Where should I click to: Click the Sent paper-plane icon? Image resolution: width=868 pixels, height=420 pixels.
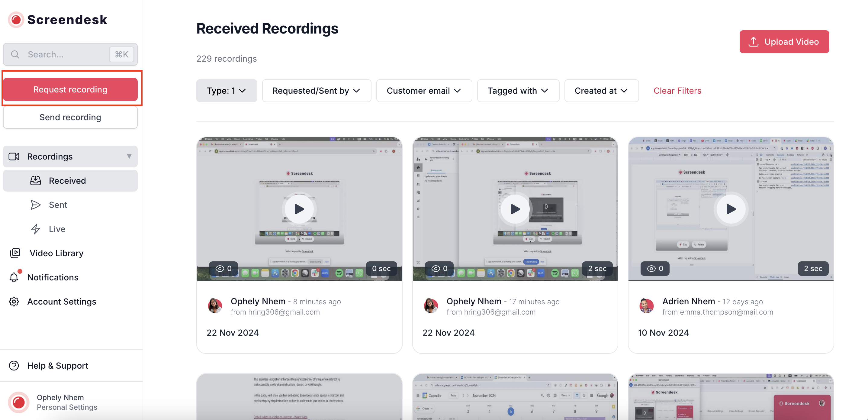coord(36,205)
